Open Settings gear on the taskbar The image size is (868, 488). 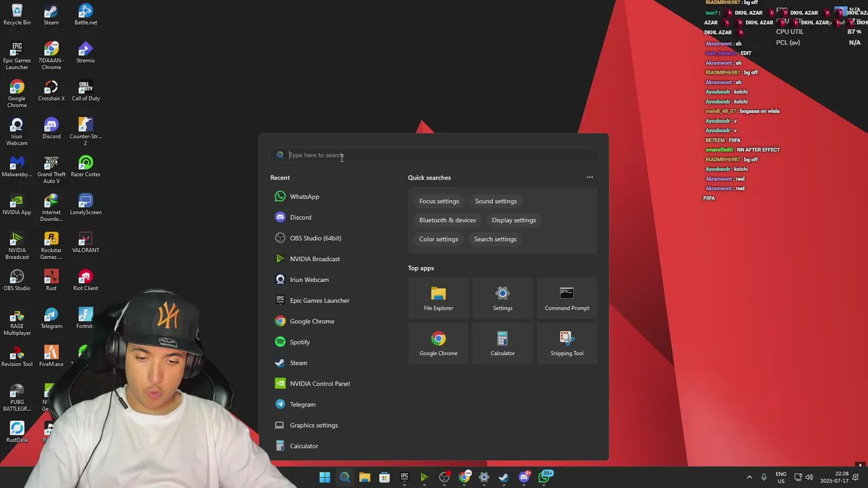click(484, 477)
